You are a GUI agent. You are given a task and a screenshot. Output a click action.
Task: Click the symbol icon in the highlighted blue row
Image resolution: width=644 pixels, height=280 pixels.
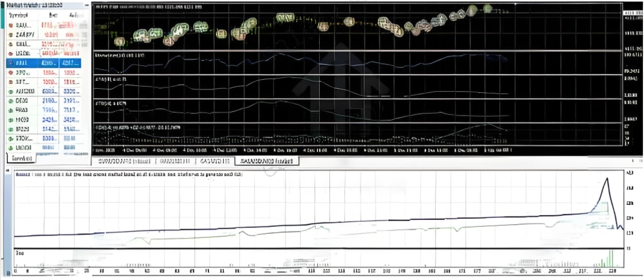(11, 64)
